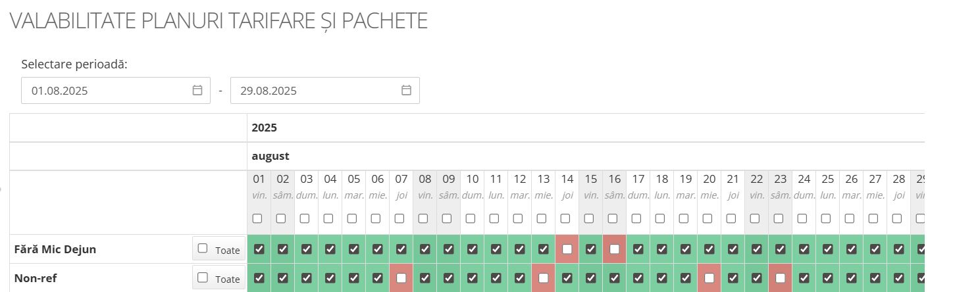Check Toate for Fără Mic Dejun
Image resolution: width=980 pixels, height=292 pixels.
pos(203,249)
